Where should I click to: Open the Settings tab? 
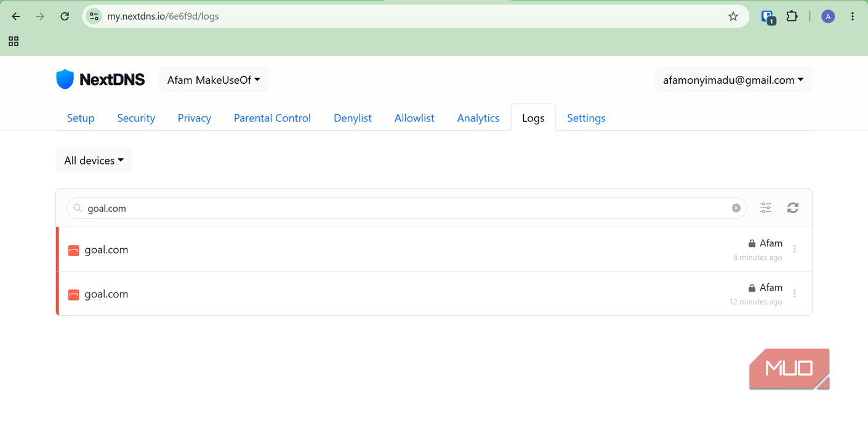pyautogui.click(x=586, y=118)
